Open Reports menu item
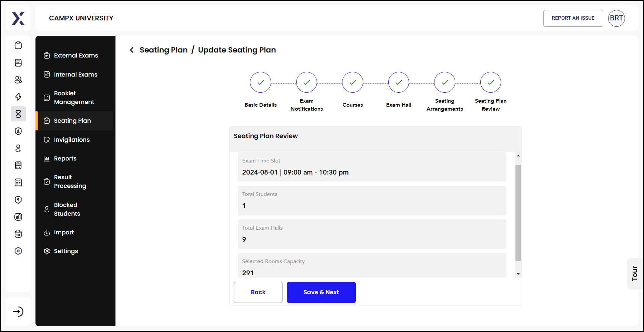Screen dimensions: 644x332 coord(74,158)
